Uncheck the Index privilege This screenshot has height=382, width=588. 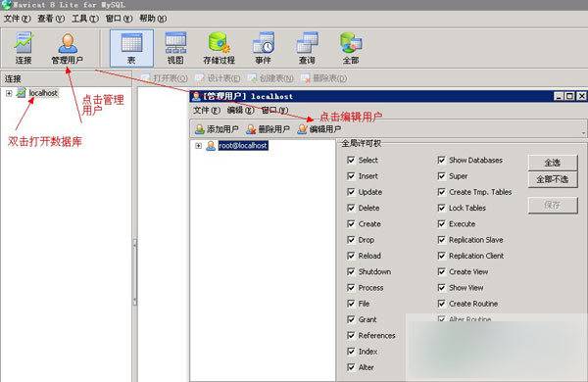[351, 352]
